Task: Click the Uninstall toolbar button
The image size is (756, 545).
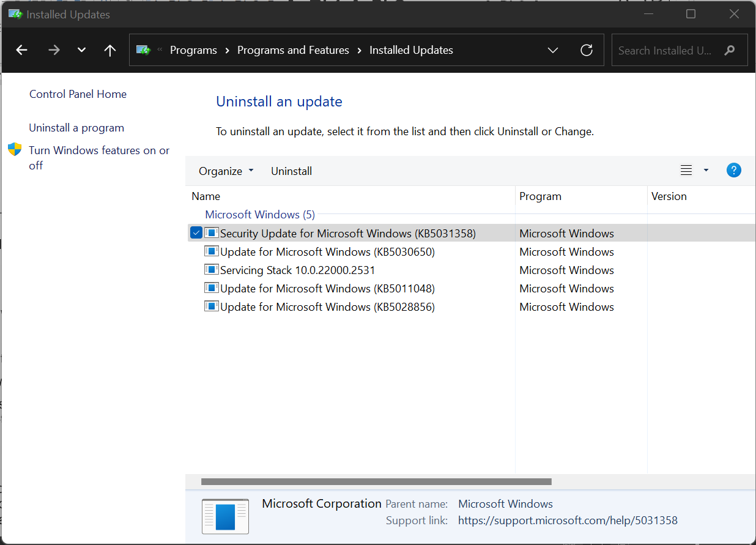Action: pos(292,171)
